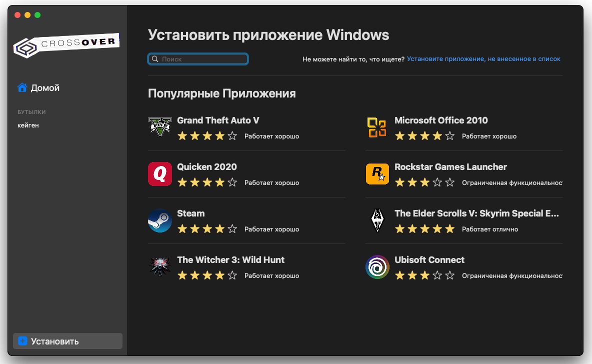Select the Rockstar Games Launcher icon

click(x=377, y=173)
